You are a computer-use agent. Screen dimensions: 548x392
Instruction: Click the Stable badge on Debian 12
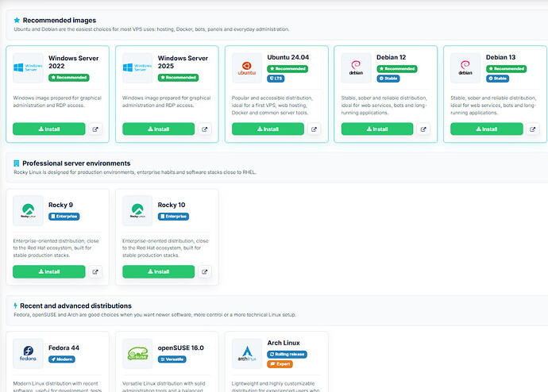388,79
